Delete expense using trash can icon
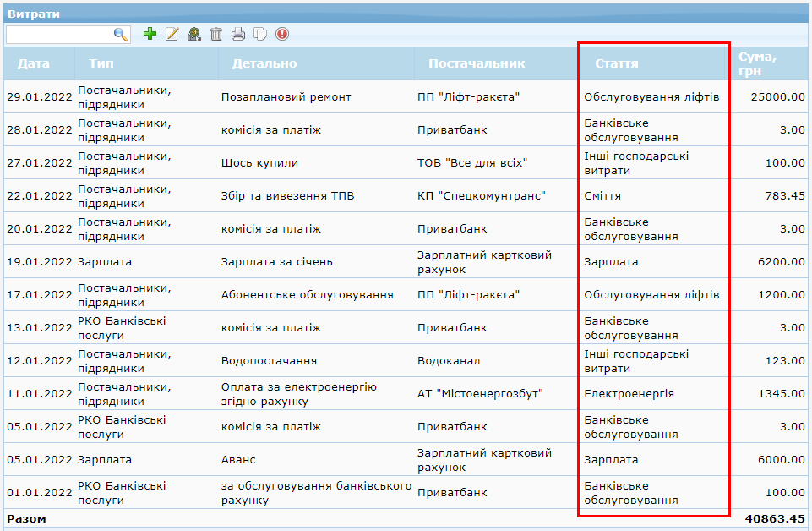Screen dimensions: 812x531 pyautogui.click(x=216, y=34)
